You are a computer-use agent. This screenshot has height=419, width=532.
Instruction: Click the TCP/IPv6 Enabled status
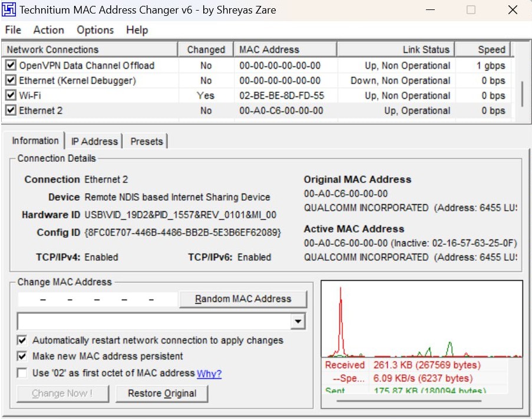[254, 257]
